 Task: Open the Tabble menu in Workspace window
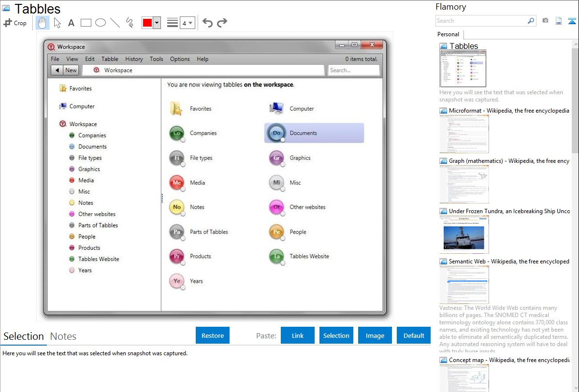pos(110,59)
